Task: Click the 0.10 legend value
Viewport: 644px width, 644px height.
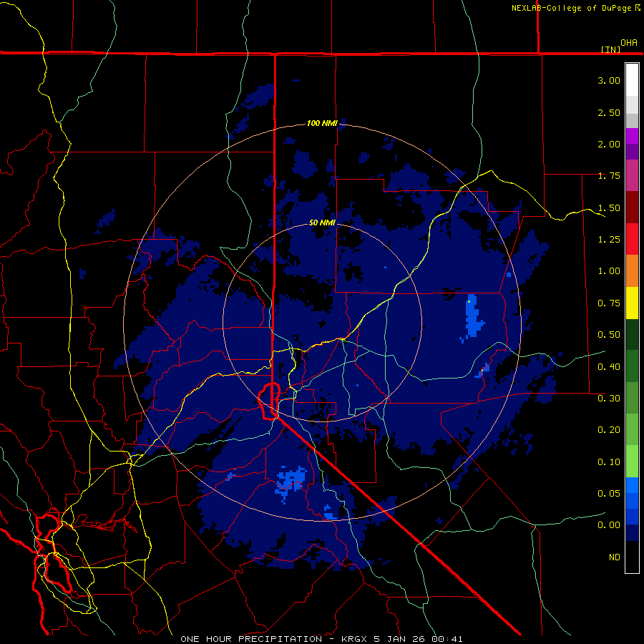Action: coord(609,462)
